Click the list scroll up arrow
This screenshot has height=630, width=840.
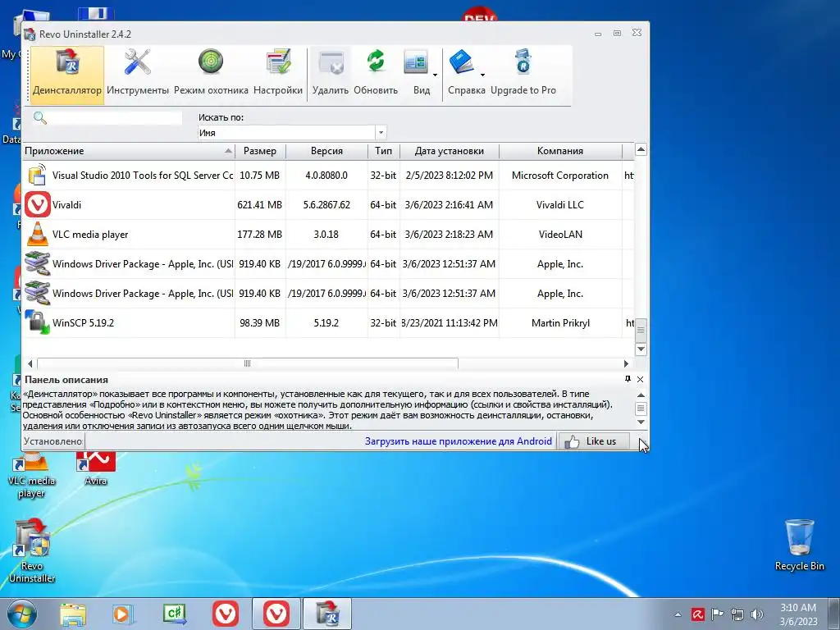641,149
